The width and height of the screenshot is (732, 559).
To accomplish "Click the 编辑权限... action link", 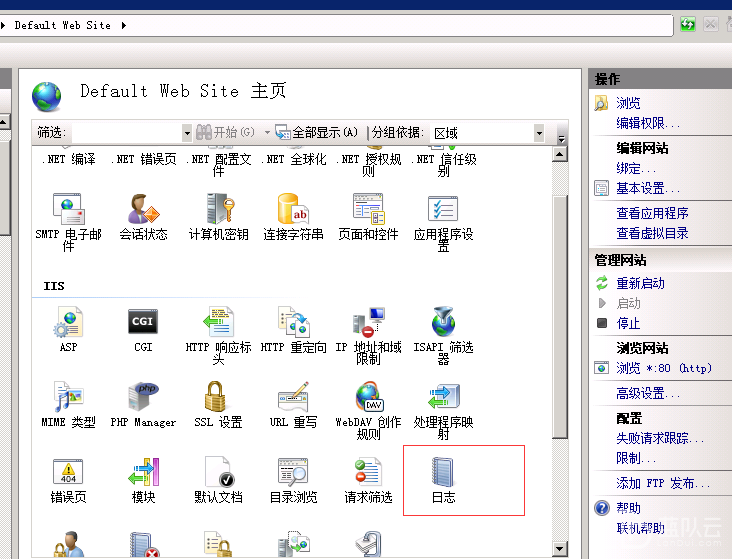I will (648, 123).
